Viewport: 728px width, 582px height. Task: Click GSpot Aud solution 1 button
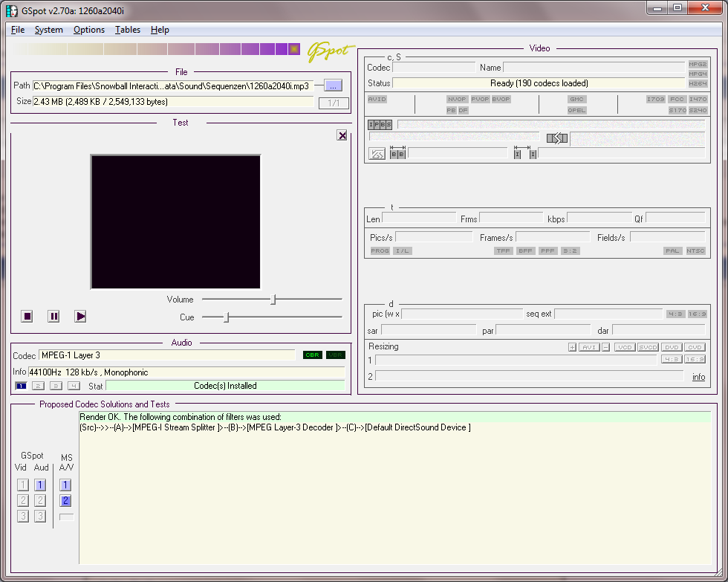[41, 485]
